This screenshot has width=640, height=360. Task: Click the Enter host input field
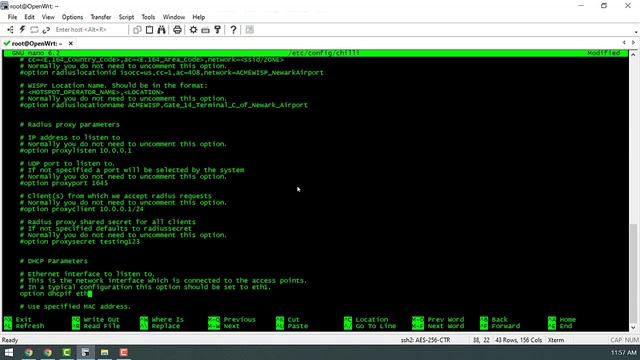[90, 30]
